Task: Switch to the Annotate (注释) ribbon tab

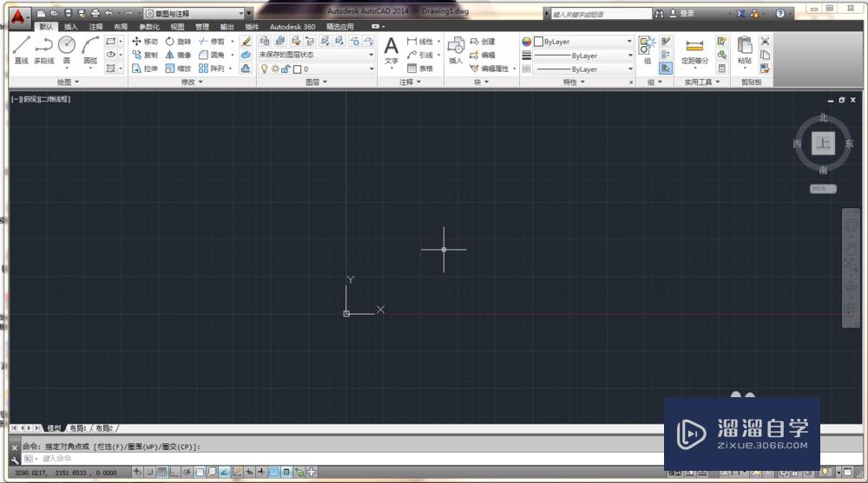Action: [95, 27]
